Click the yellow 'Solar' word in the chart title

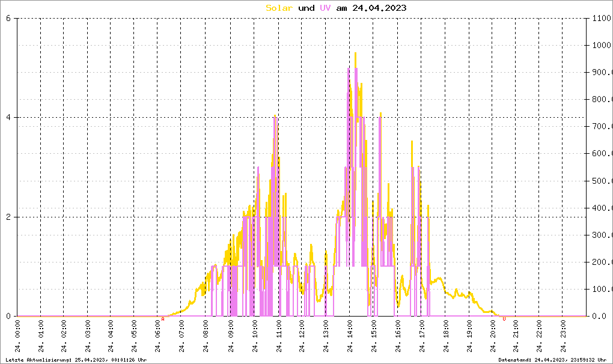[x=279, y=8]
